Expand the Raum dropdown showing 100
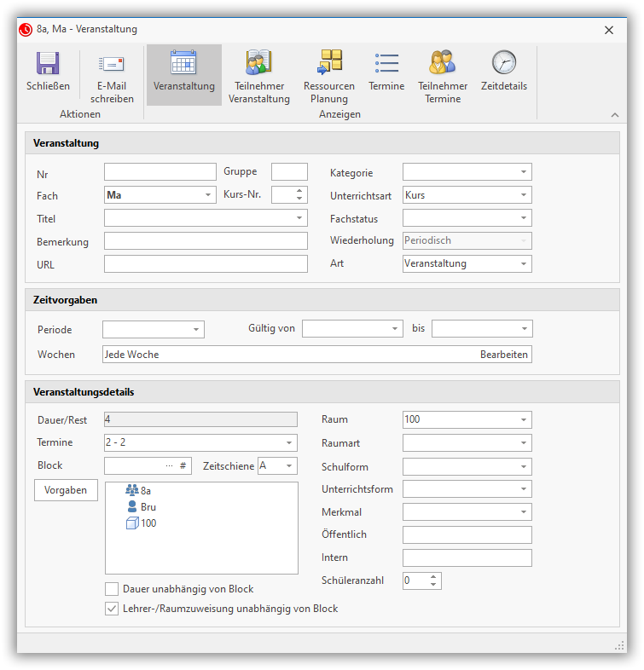This screenshot has height=670, width=644. [x=523, y=419]
